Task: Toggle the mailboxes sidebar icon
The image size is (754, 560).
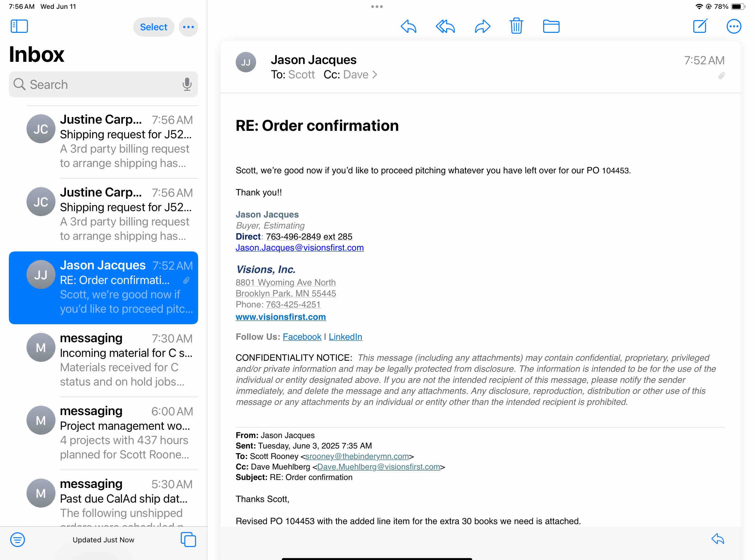Action: point(19,26)
